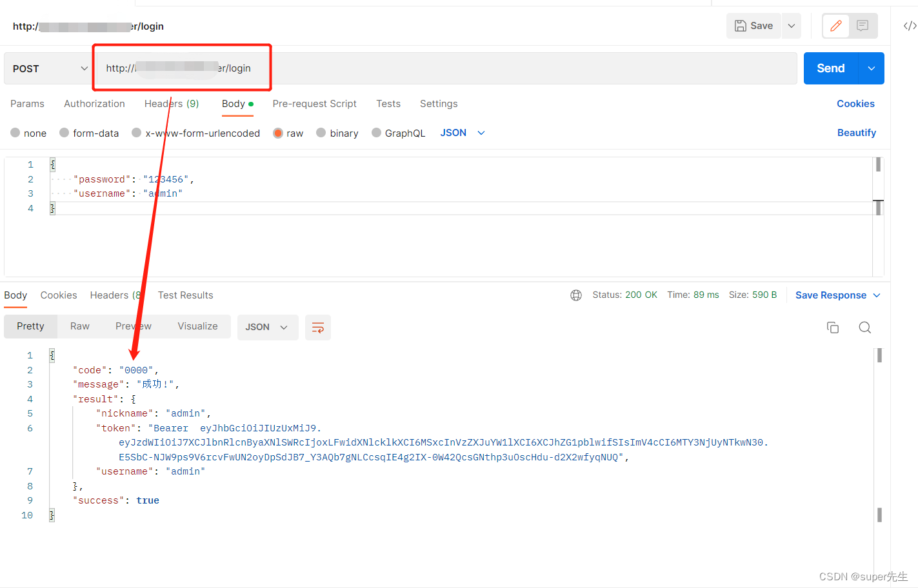Click the Time: 89 ms text
The width and height of the screenshot is (918, 588).
click(693, 295)
